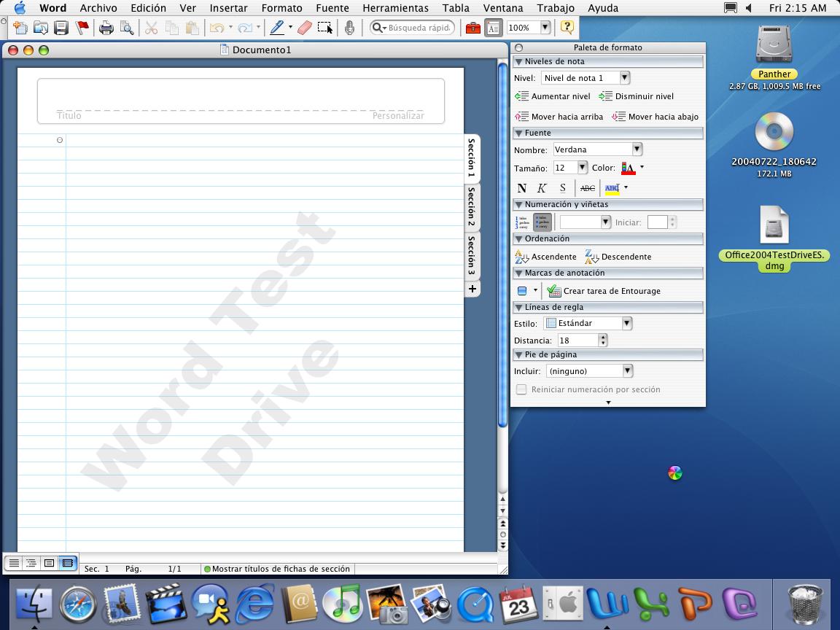
Task: Click Mover hacia arriba button
Action: (559, 116)
